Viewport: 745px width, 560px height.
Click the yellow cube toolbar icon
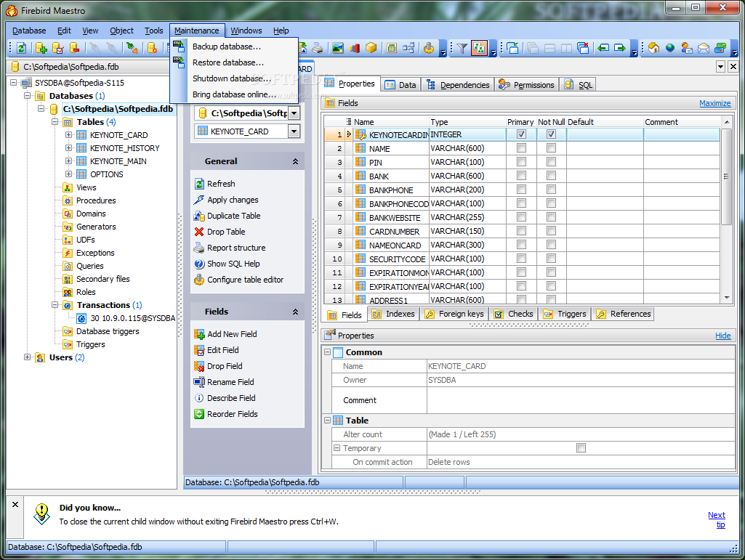coord(371,48)
